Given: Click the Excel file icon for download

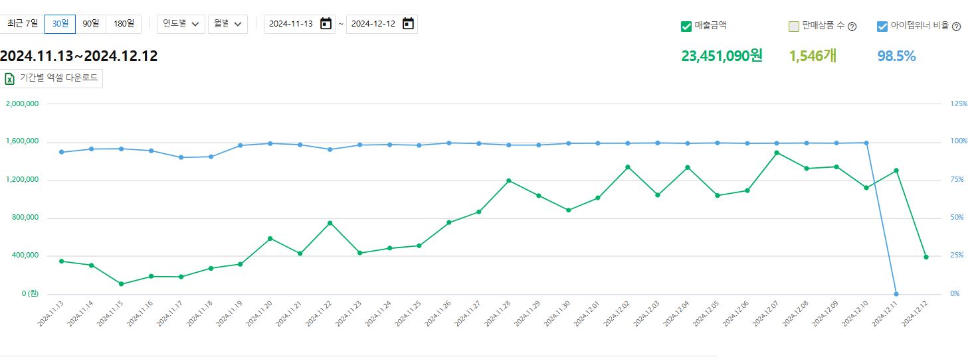Looking at the screenshot, I should 10,78.
